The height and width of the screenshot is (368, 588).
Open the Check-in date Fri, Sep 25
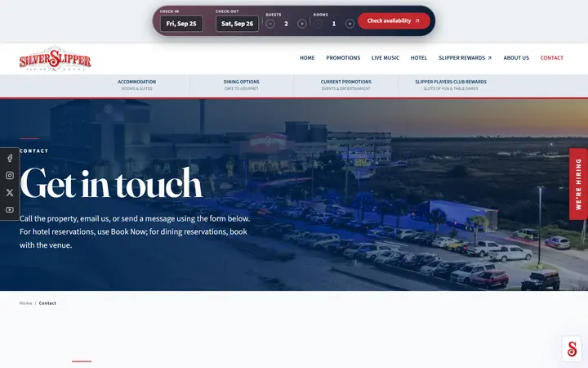tap(181, 24)
